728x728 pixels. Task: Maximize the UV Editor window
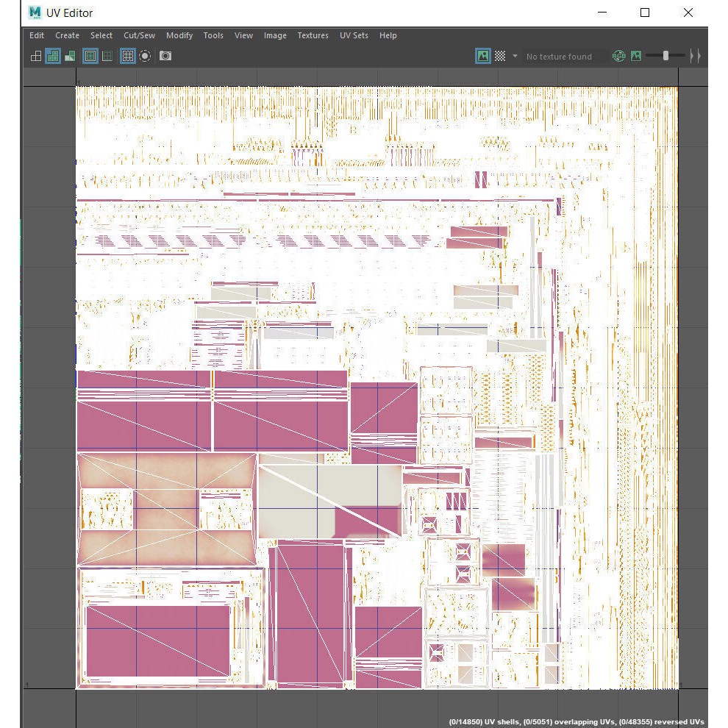[x=645, y=13]
